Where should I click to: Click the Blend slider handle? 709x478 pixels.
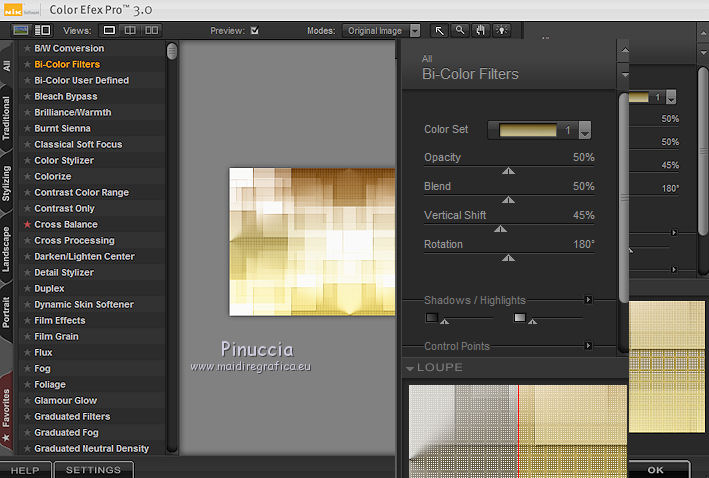[509, 199]
